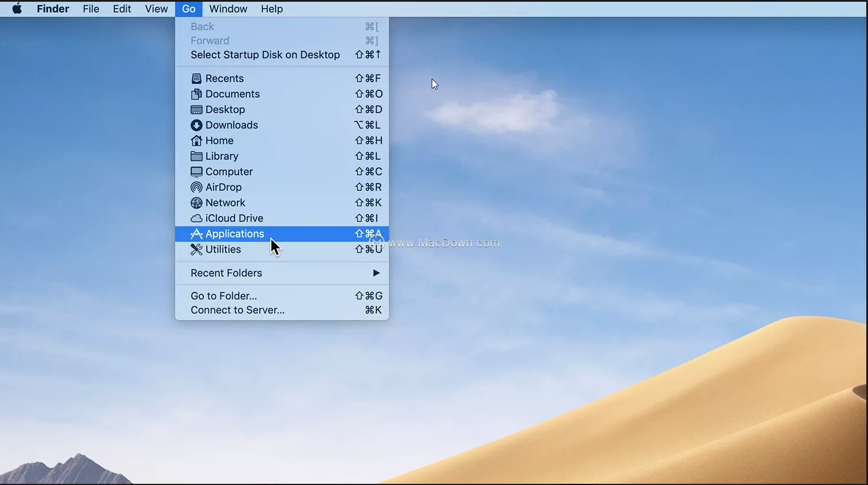Click the Desktop icon in Go menu
Image resolution: width=868 pixels, height=485 pixels.
tap(197, 110)
